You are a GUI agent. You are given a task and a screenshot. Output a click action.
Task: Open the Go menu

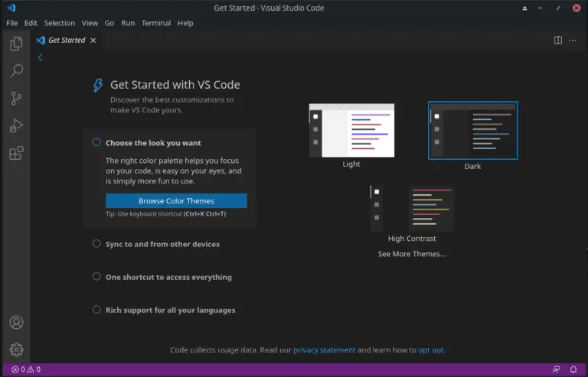pos(109,23)
